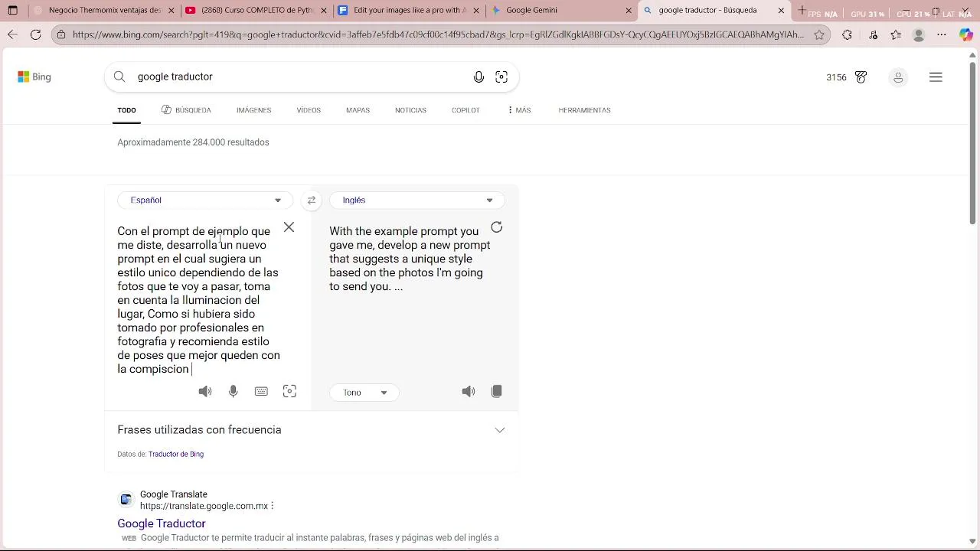Click 'Aproximadamente 284.000 resultados' text
980x551 pixels.
click(193, 142)
